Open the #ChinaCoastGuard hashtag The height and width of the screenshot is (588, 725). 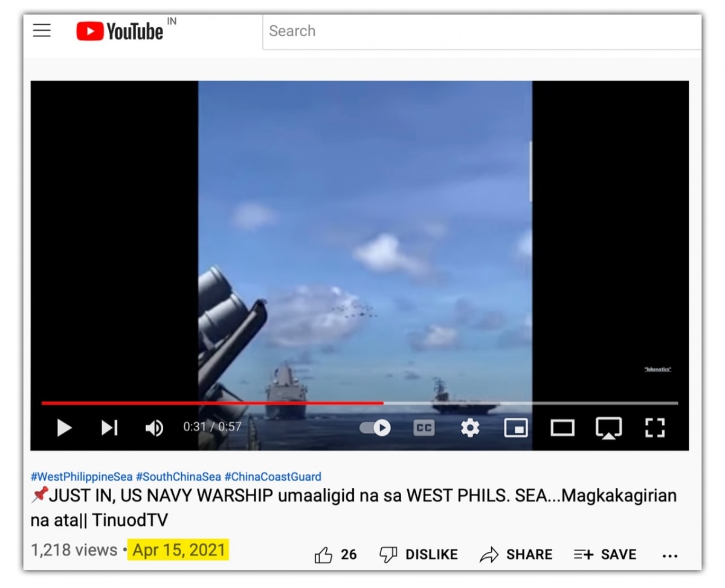click(273, 477)
